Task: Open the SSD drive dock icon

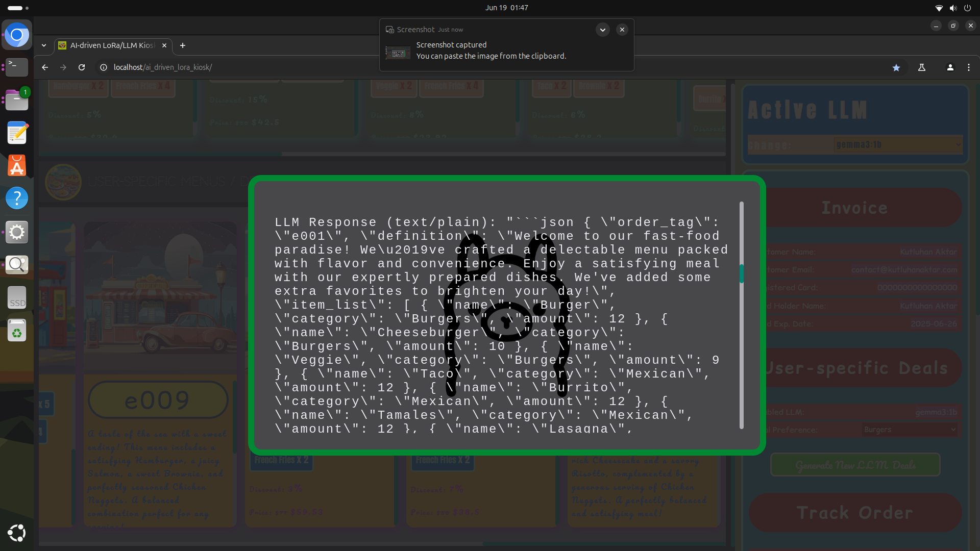Action: click(17, 297)
